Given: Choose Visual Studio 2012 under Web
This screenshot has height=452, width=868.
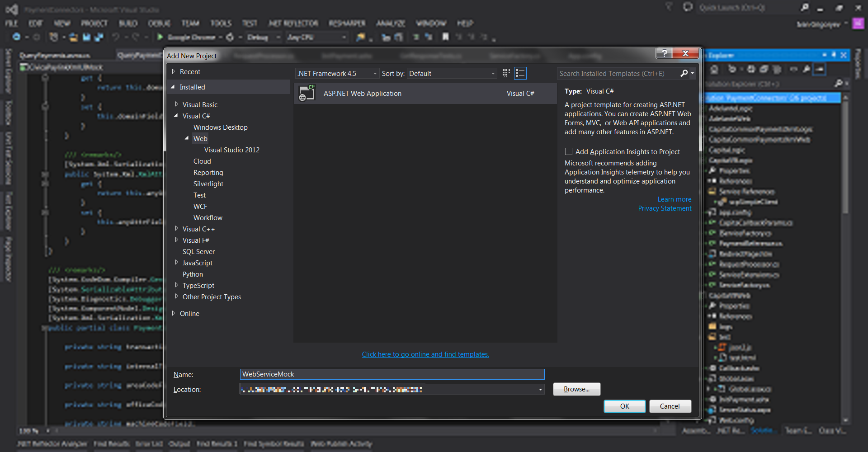Looking at the screenshot, I should click(231, 150).
